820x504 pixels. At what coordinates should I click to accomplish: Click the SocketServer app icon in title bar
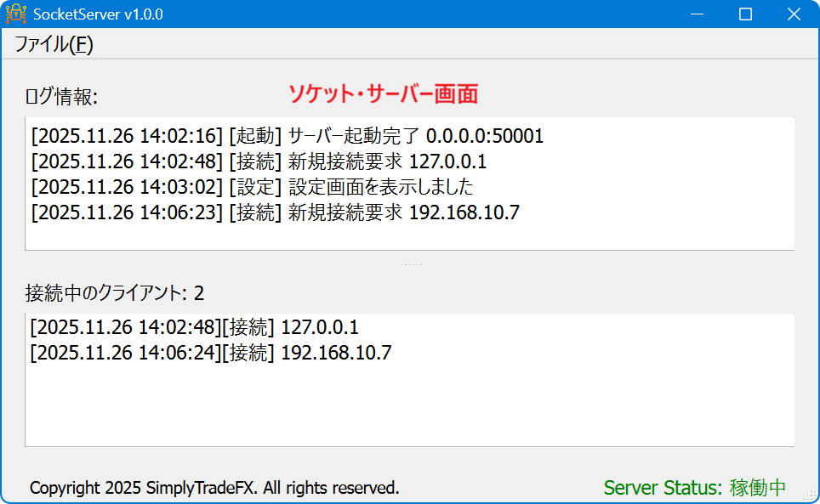tap(16, 14)
